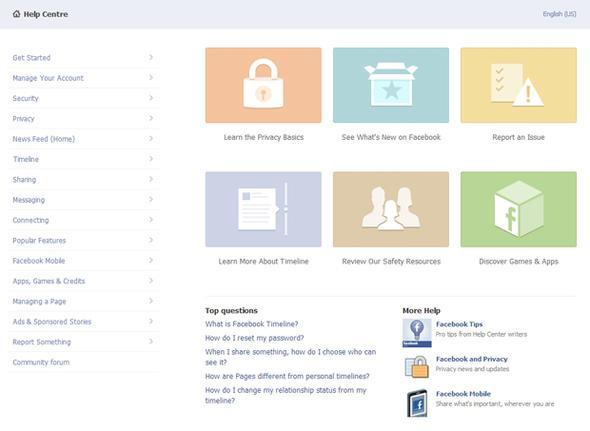Open 'How do I reset my password?'

click(254, 338)
